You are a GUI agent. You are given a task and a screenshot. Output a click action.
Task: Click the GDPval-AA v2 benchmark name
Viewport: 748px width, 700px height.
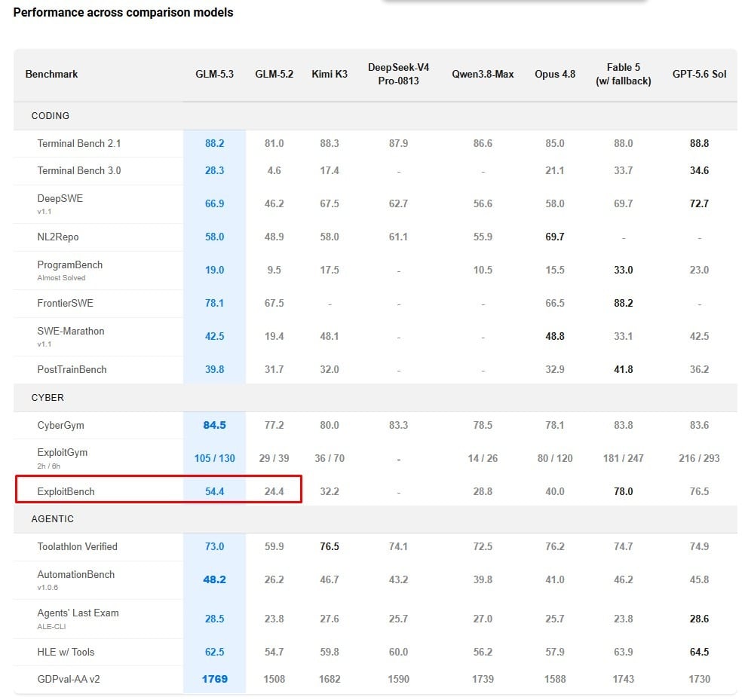coord(68,679)
